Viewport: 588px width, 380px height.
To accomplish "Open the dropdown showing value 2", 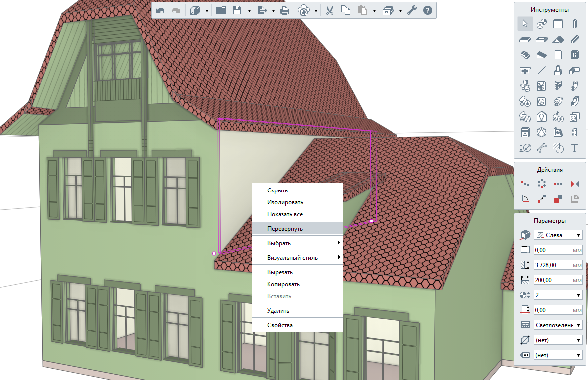I will pyautogui.click(x=558, y=295).
